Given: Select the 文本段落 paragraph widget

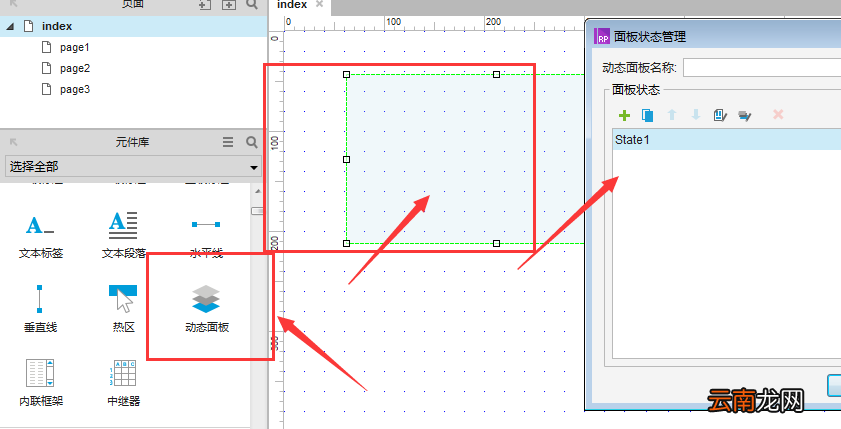Looking at the screenshot, I should click(123, 235).
